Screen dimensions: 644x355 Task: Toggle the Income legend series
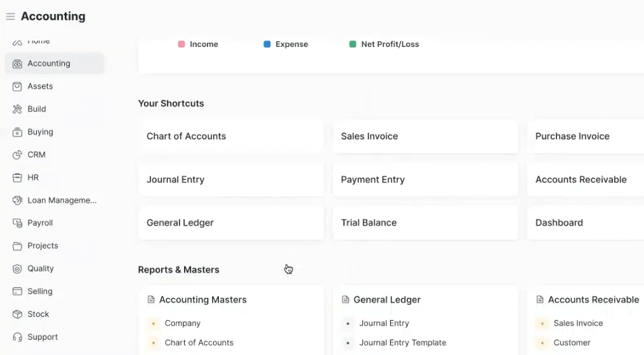coord(198,44)
